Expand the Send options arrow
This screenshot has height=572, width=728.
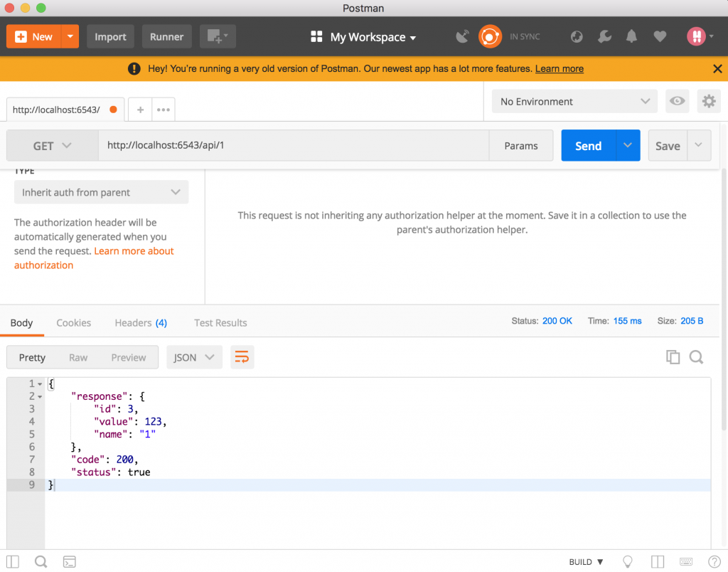pyautogui.click(x=628, y=145)
